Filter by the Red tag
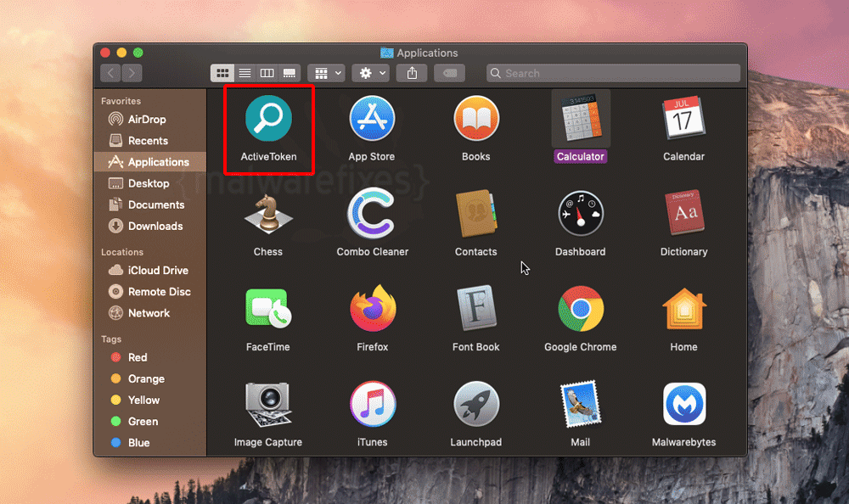The height and width of the screenshot is (504, 849). 150,357
